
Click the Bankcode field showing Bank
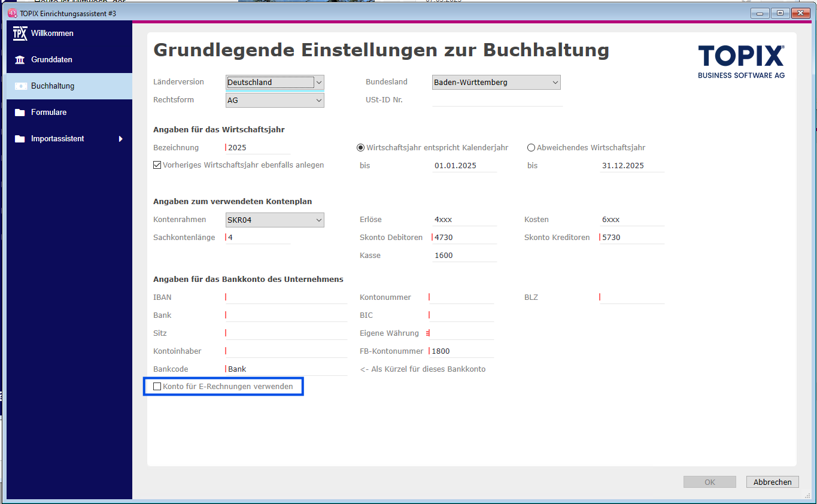pos(286,369)
